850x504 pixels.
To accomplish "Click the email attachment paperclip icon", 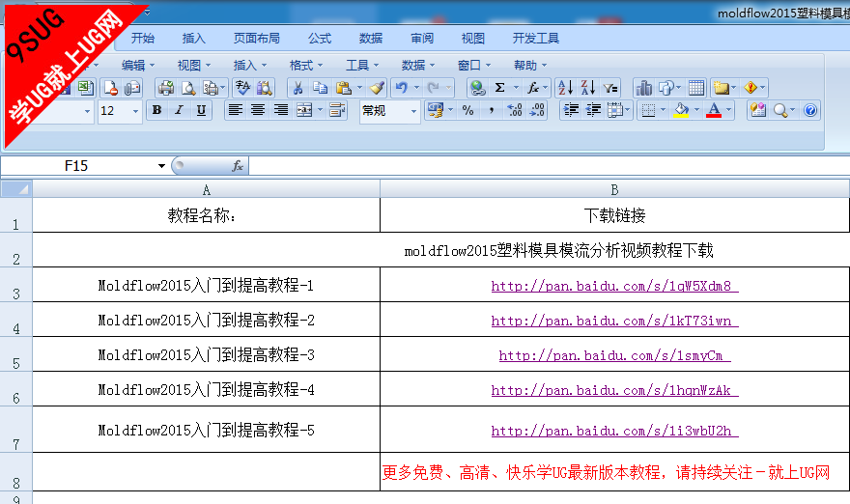I will pyautogui.click(x=132, y=88).
